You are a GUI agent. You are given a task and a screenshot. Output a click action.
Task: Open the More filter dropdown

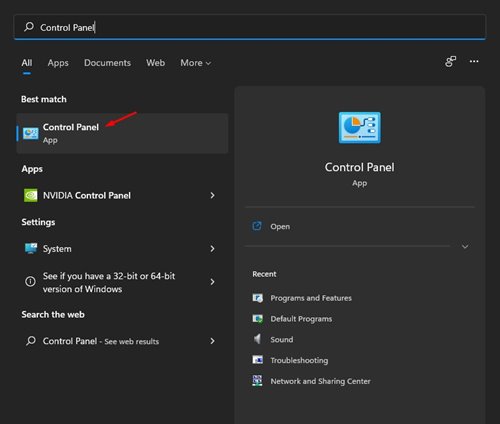pos(196,63)
